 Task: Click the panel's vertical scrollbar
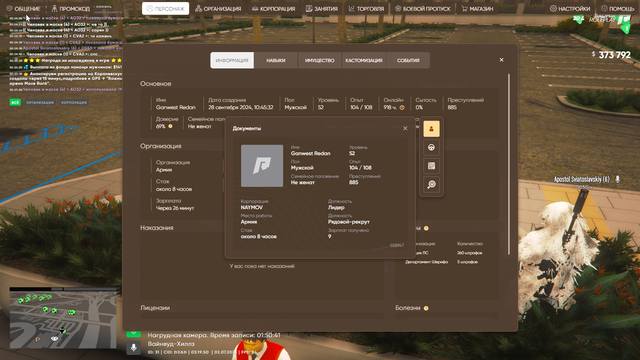[x=509, y=164]
